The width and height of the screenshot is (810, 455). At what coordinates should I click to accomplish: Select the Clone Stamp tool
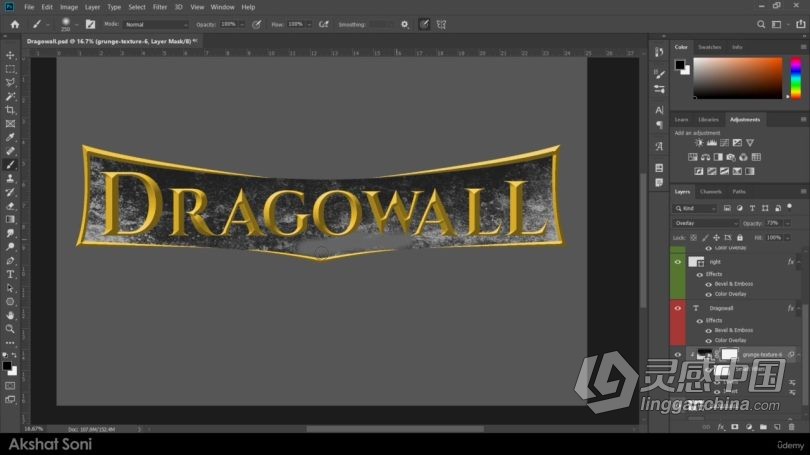coord(10,178)
